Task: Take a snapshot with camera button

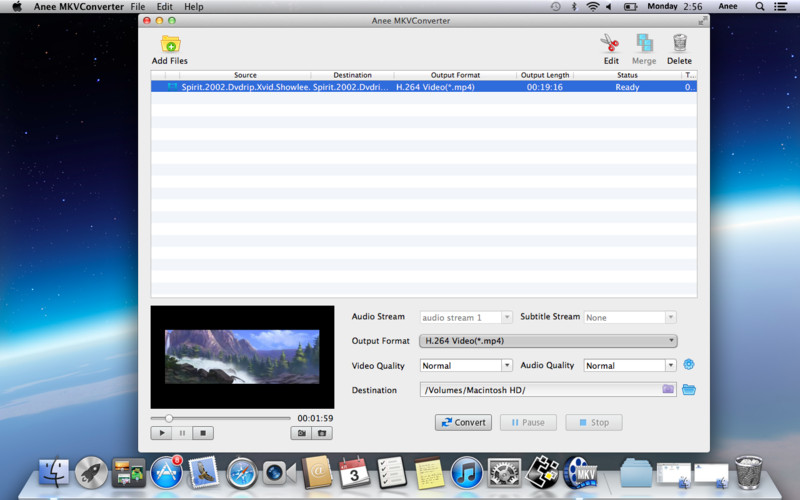Action: point(301,433)
